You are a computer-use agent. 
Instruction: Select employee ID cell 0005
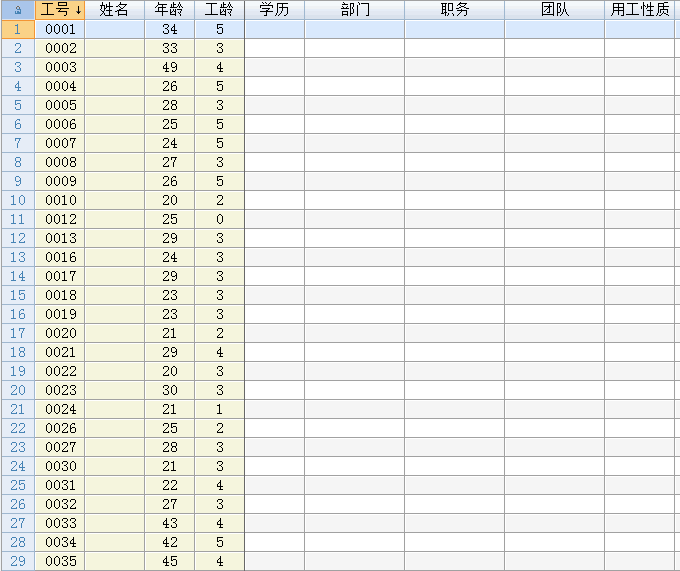(x=60, y=105)
